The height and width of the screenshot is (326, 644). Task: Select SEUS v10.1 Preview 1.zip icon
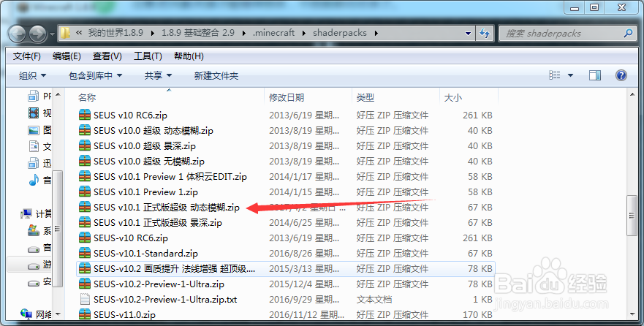[x=85, y=192]
